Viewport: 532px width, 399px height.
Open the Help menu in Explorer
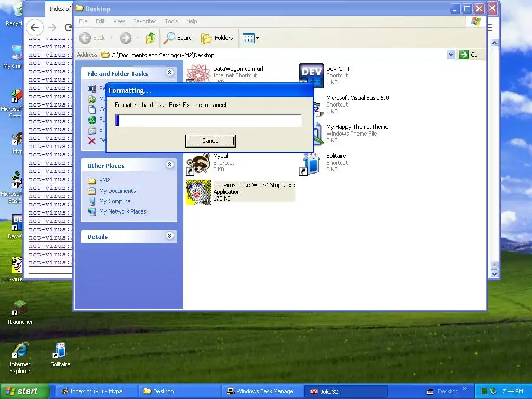coord(191,21)
